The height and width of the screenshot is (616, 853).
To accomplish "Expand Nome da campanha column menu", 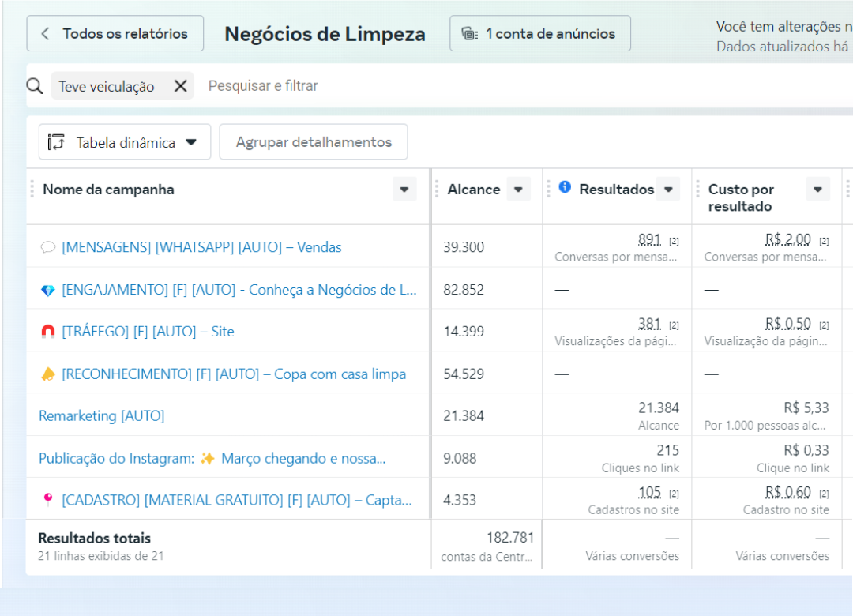I will tap(404, 190).
